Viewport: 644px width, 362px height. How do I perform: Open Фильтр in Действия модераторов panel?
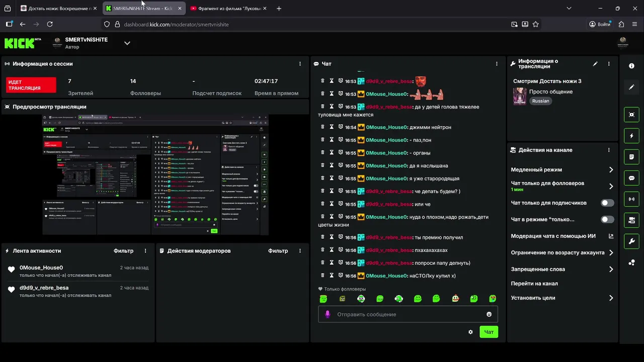pyautogui.click(x=278, y=251)
